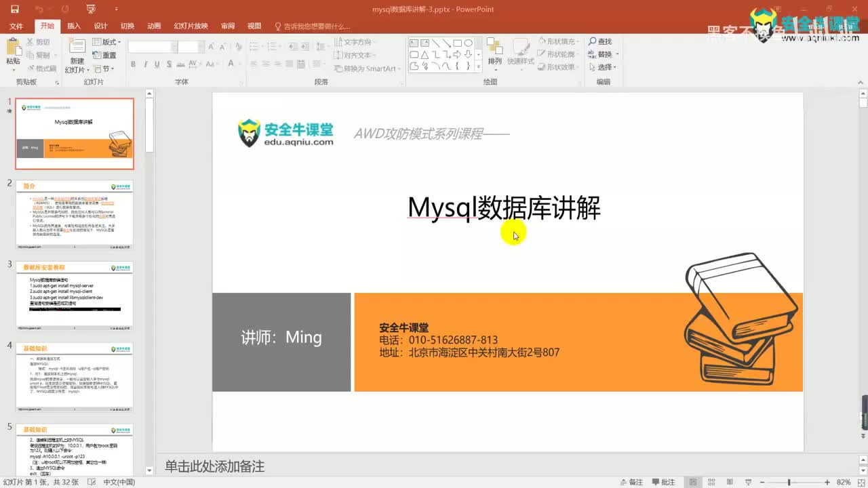Click the Clear All Formatting icon

(239, 47)
